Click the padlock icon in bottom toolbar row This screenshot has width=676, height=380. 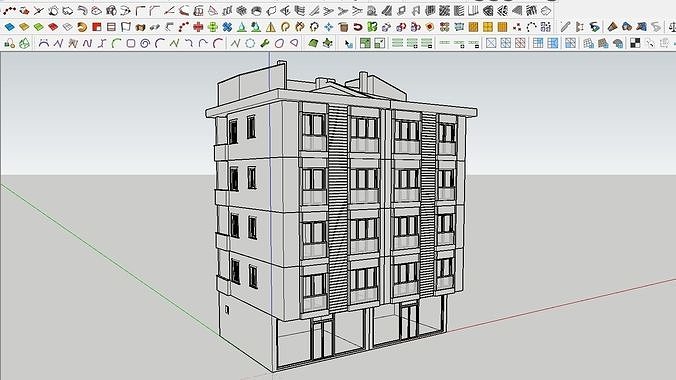coord(9,43)
